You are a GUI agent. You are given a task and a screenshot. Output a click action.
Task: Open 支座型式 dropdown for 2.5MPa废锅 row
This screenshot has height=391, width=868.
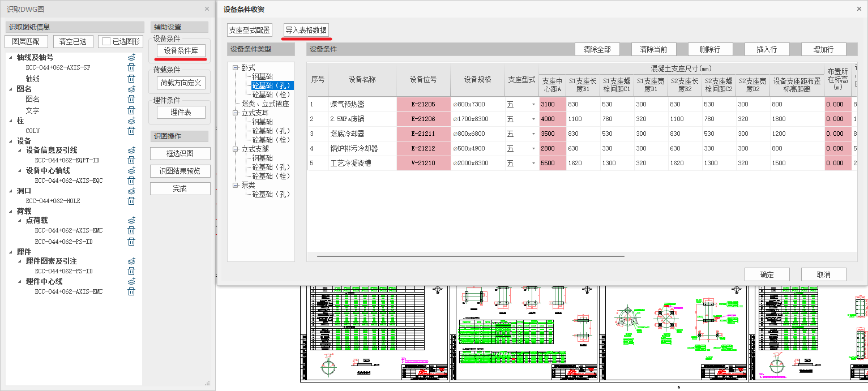point(533,119)
